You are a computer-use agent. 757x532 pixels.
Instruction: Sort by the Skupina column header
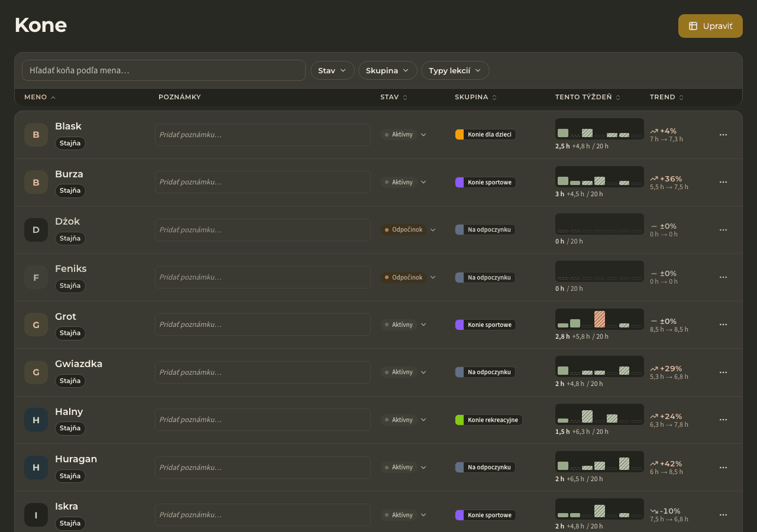point(476,97)
